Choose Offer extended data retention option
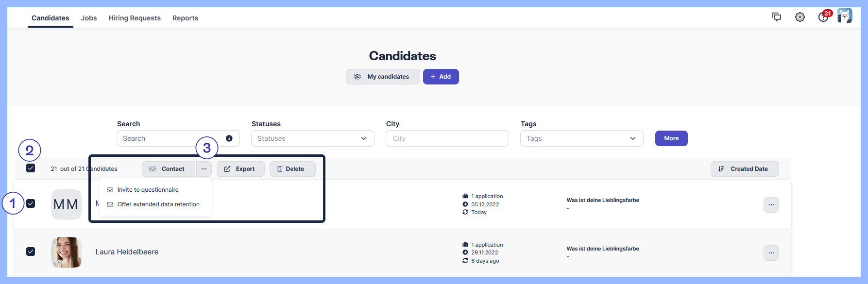 (158, 204)
